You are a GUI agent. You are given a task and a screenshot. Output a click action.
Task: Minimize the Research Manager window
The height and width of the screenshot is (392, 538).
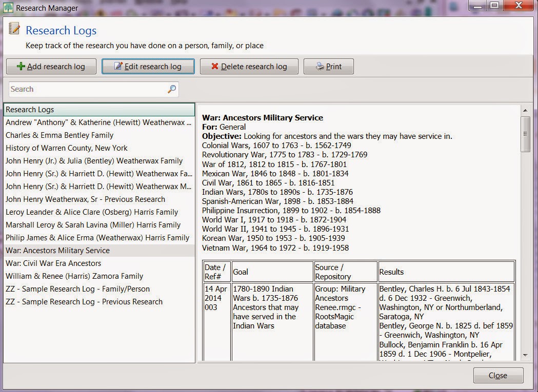[x=478, y=6]
